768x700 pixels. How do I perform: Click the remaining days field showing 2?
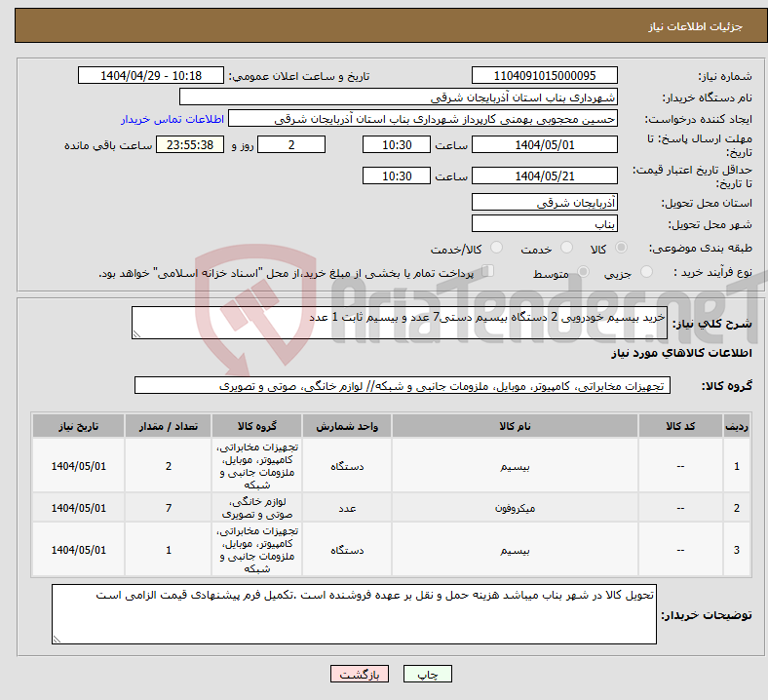(291, 145)
